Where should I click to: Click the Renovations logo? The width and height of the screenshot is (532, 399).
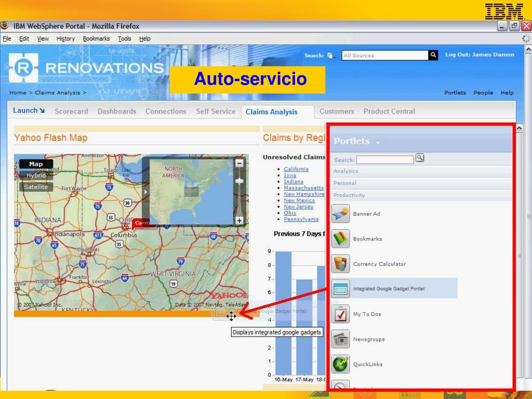[86, 68]
